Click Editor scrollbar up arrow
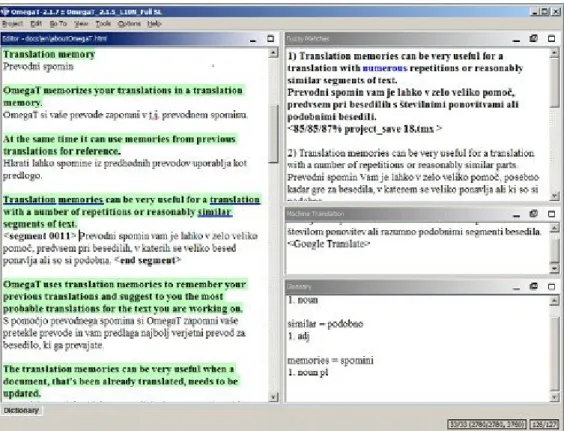 273,53
